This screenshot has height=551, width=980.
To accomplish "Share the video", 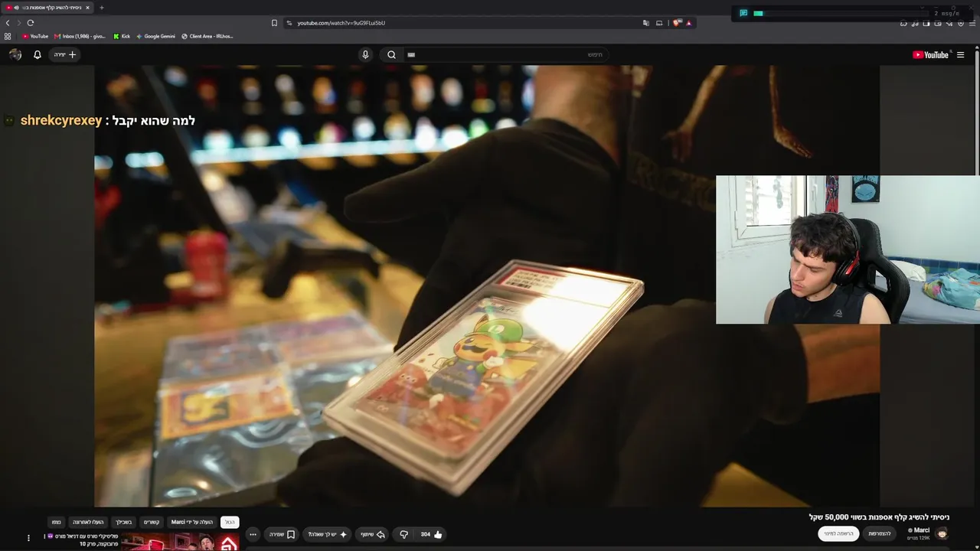I will point(373,534).
